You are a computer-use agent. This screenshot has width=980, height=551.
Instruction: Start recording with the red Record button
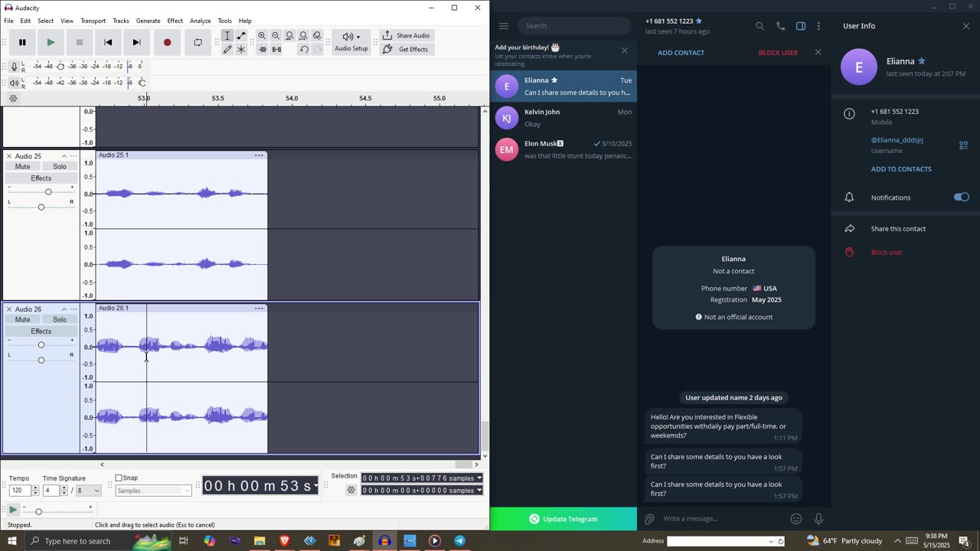coord(167,42)
